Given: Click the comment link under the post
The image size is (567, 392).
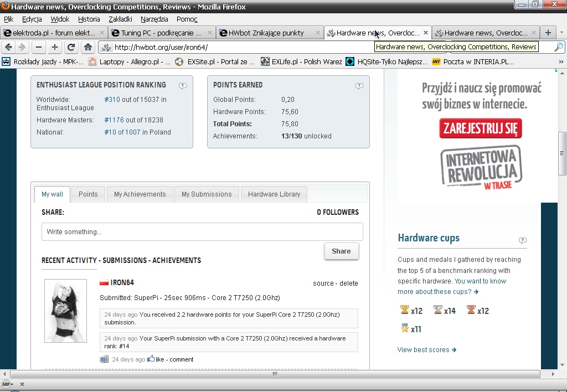Looking at the screenshot, I should (x=182, y=359).
